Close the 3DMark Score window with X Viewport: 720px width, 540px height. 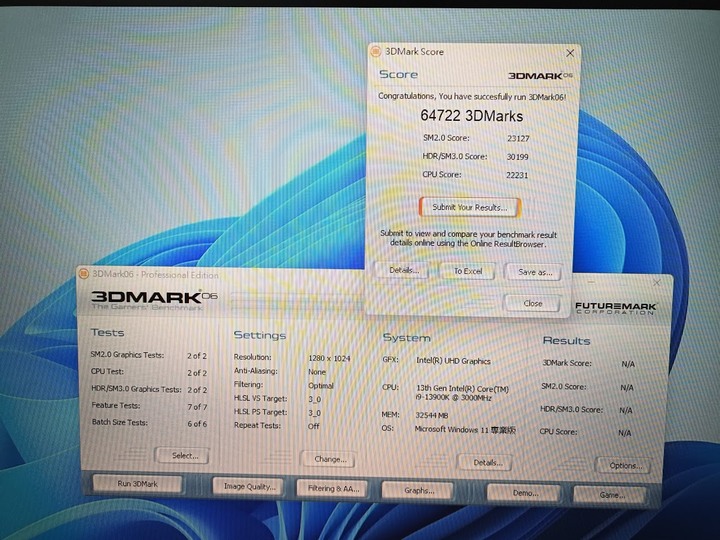[570, 53]
